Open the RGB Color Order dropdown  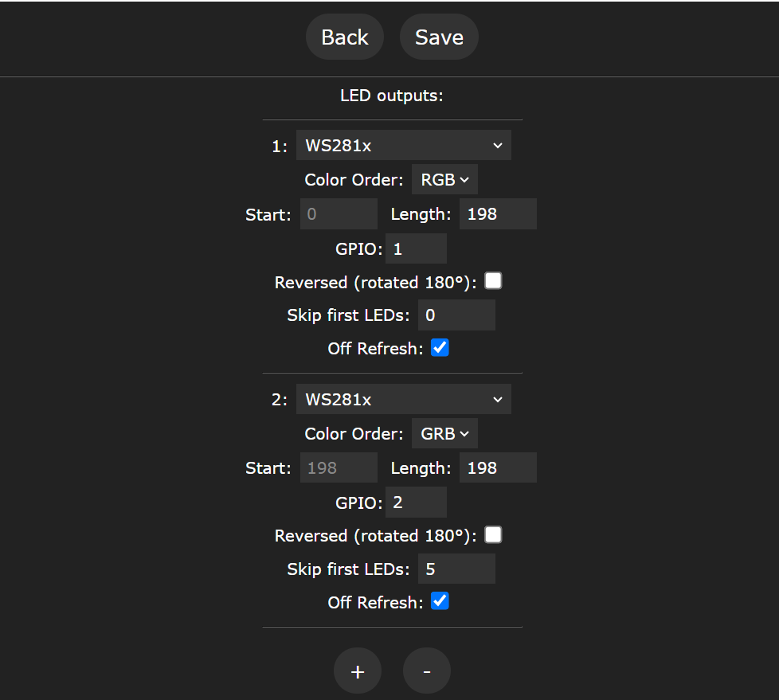coord(444,180)
